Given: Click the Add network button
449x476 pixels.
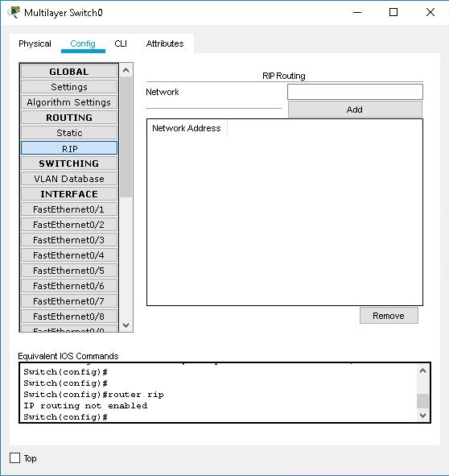Looking at the screenshot, I should point(355,110).
